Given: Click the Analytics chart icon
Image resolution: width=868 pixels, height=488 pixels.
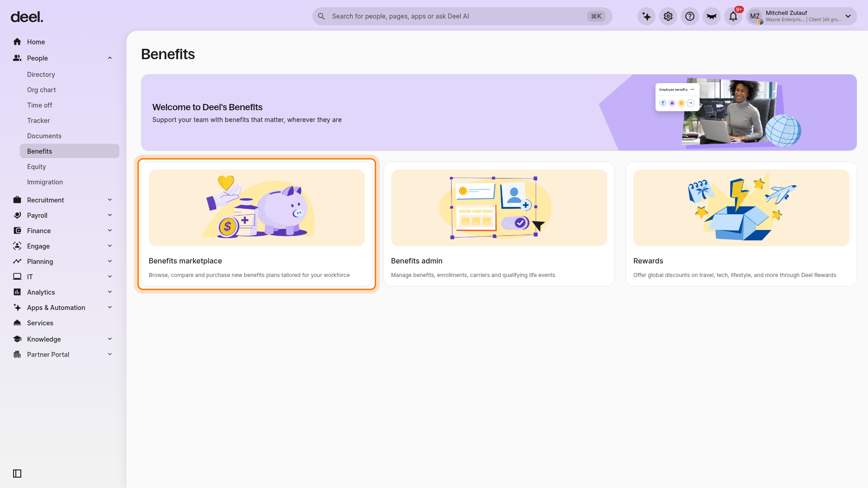Looking at the screenshot, I should tap(17, 292).
